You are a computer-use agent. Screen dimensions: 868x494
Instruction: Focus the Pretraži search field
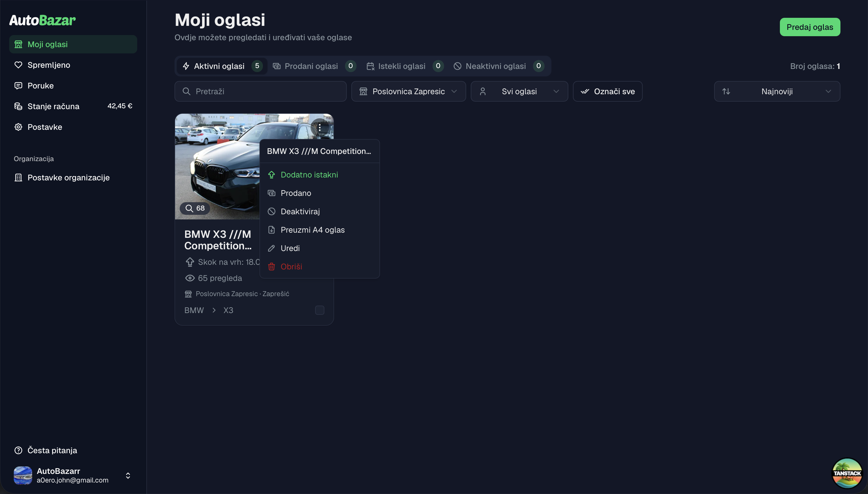(x=260, y=91)
